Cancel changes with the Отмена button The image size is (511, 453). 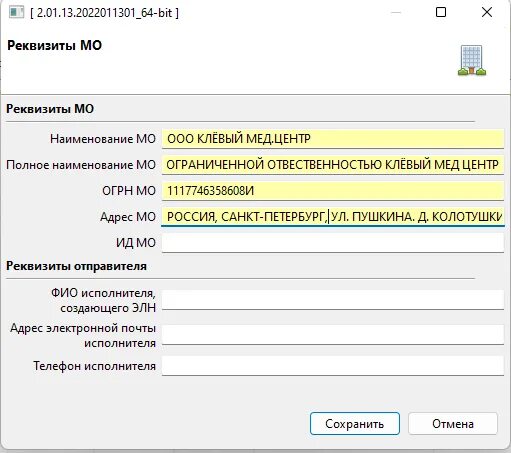click(453, 424)
